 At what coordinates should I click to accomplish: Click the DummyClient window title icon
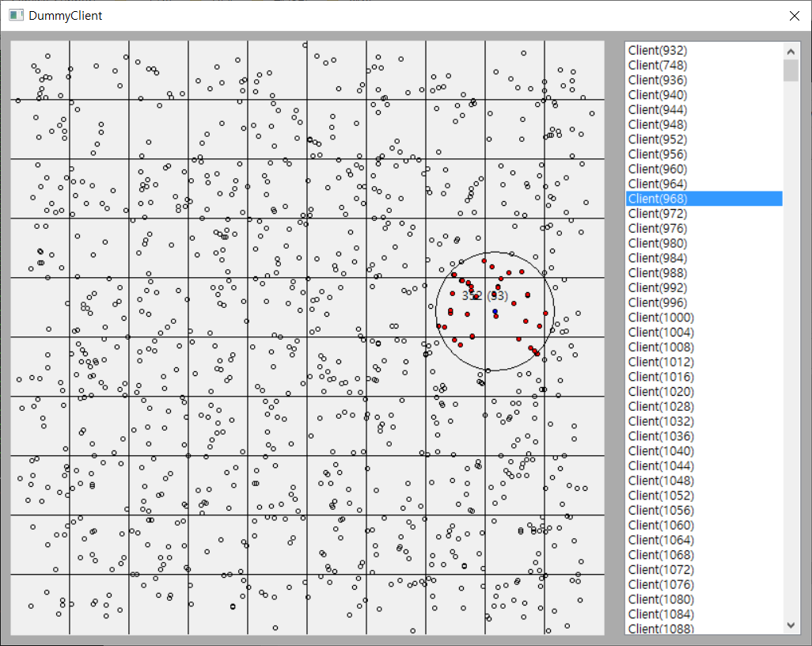pyautogui.click(x=16, y=15)
